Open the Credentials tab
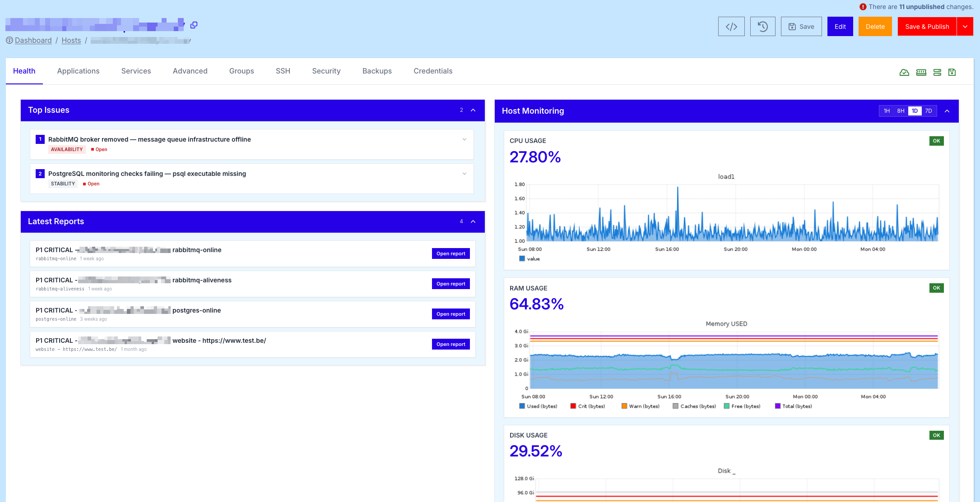The width and height of the screenshot is (980, 502). (x=433, y=71)
